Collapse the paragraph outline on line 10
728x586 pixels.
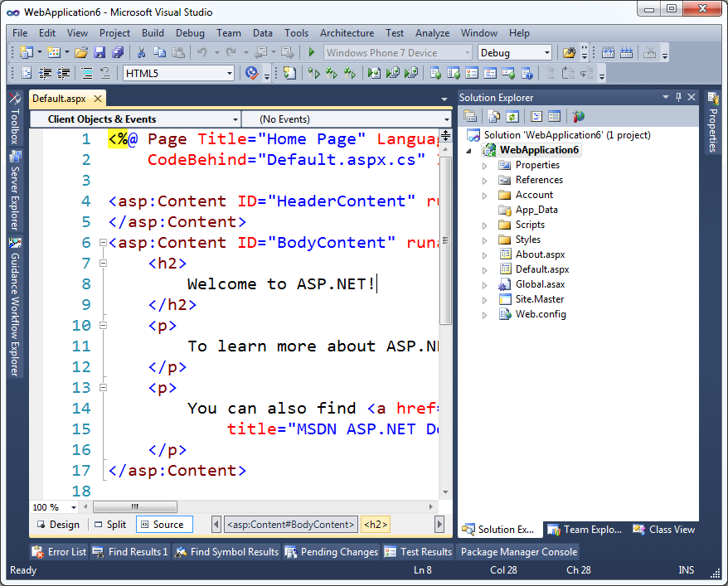103,325
